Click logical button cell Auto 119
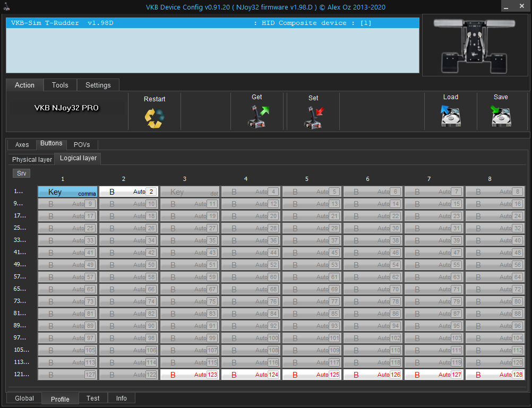The width and height of the screenshot is (532, 408). (434, 362)
